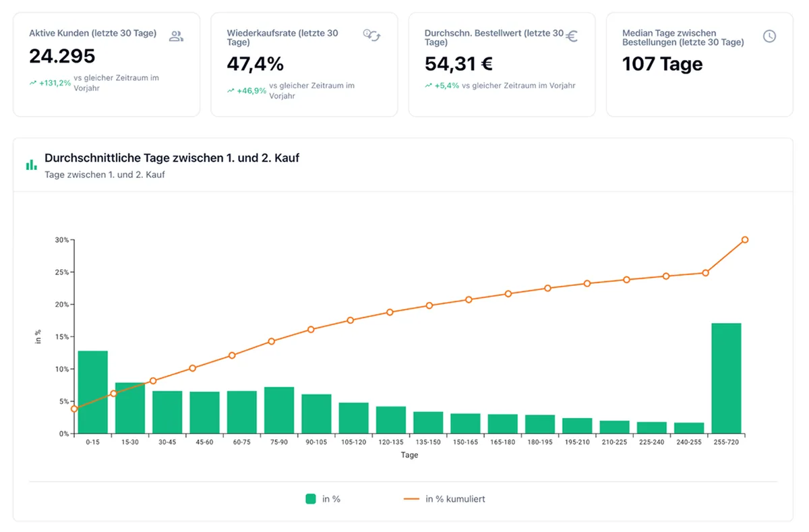Click the 107 Tage median value
The height and width of the screenshot is (532, 809).
coord(662,64)
